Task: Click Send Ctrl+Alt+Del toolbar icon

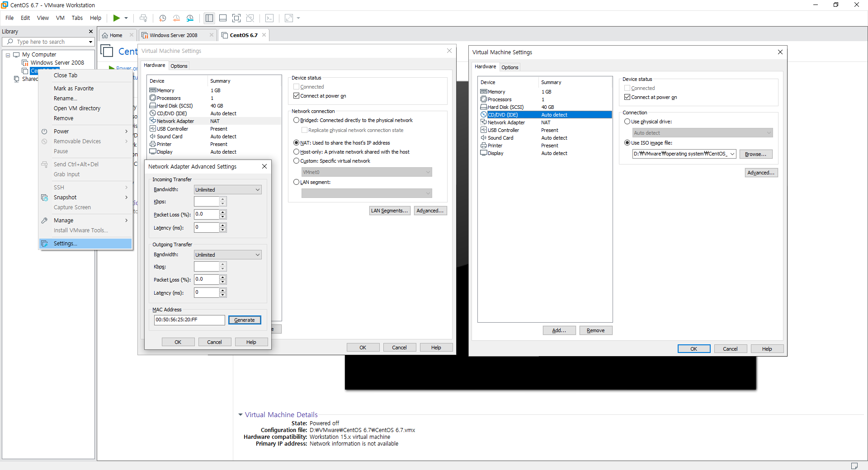Action: [143, 18]
